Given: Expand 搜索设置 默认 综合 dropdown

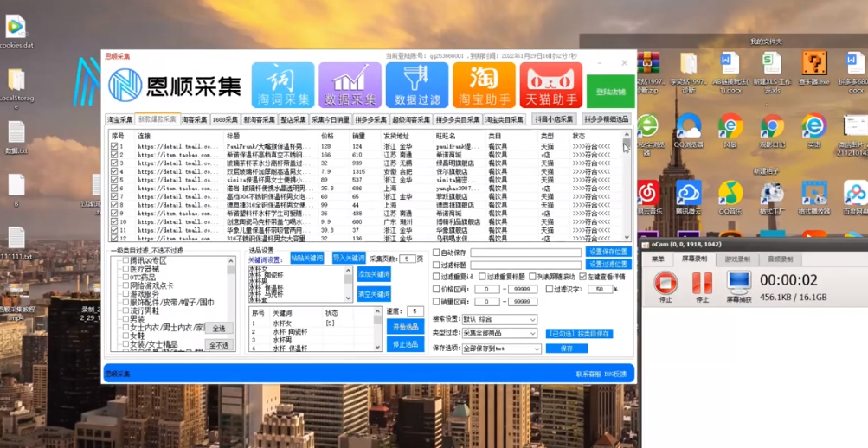Looking at the screenshot, I should (x=499, y=320).
